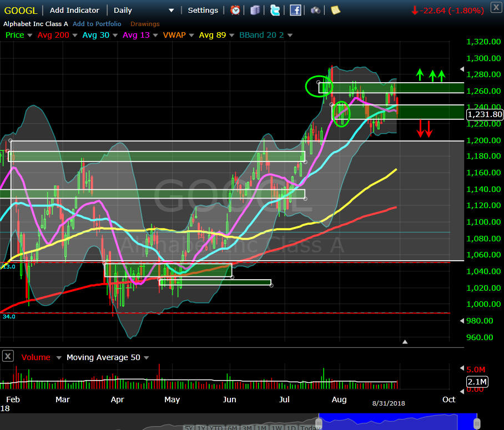Click the left handle of range slider
The image size is (504, 430).
point(319,421)
